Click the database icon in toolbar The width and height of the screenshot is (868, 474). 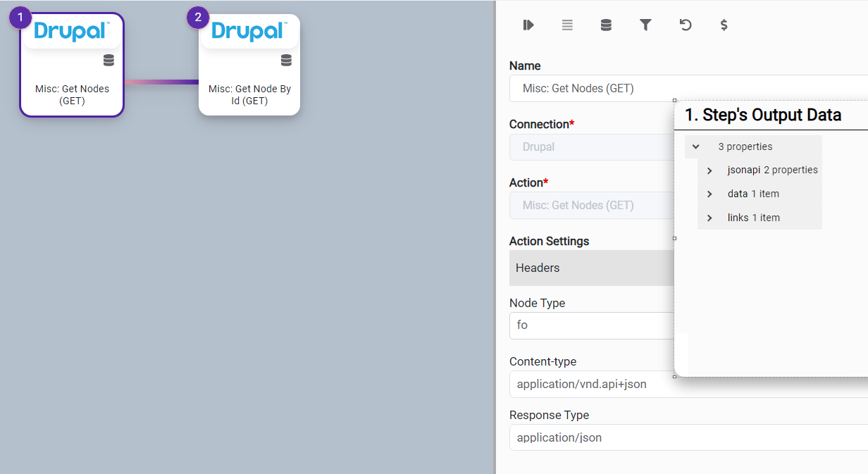tap(606, 25)
